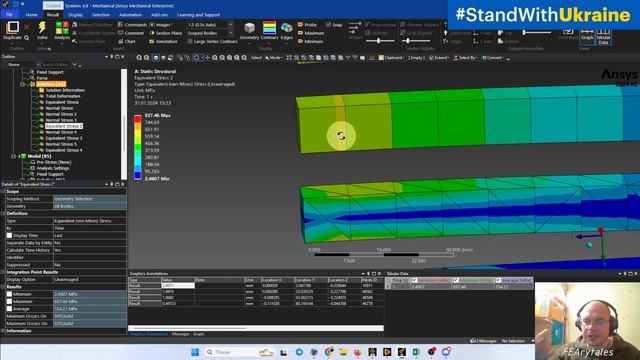This screenshot has height=360, width=640.
Task: Click the Duplicate icon in ribbon
Action: (13, 28)
